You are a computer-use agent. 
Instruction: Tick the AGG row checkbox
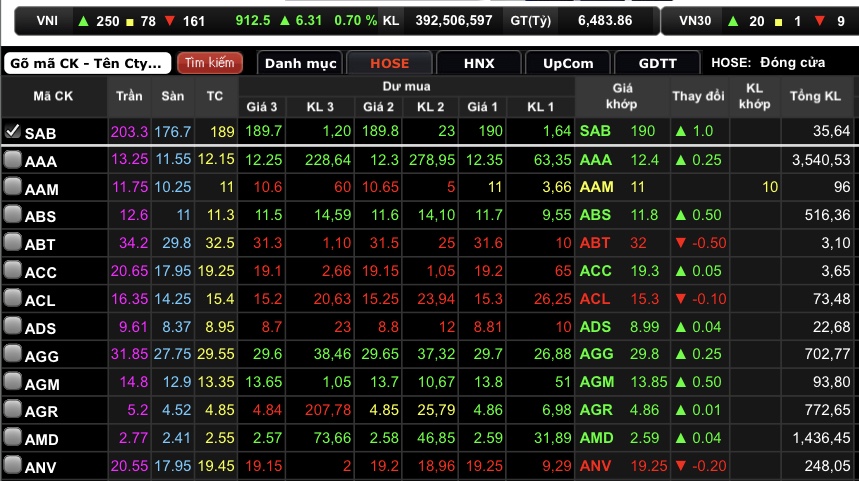tap(12, 353)
